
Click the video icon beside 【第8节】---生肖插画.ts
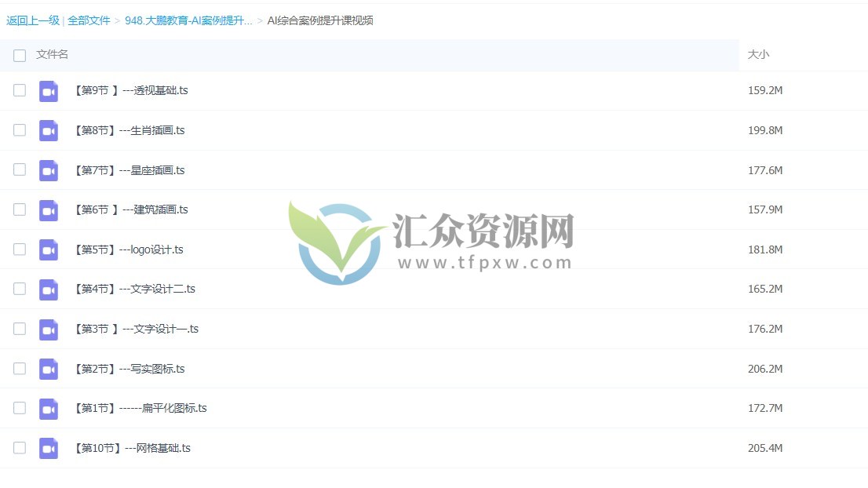click(48, 130)
